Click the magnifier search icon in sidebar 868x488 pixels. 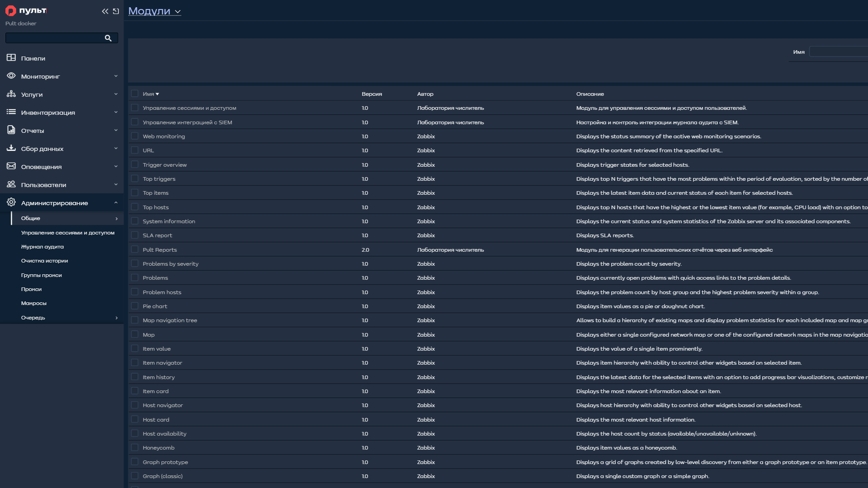click(108, 38)
